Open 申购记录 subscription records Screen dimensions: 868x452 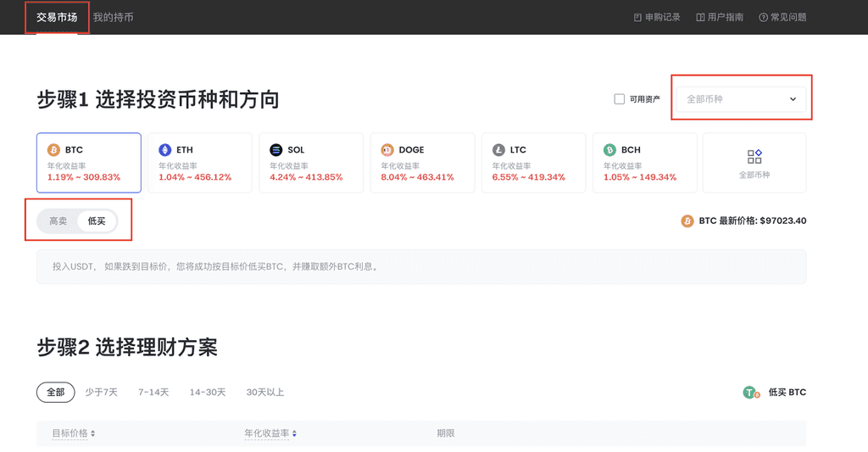[657, 17]
